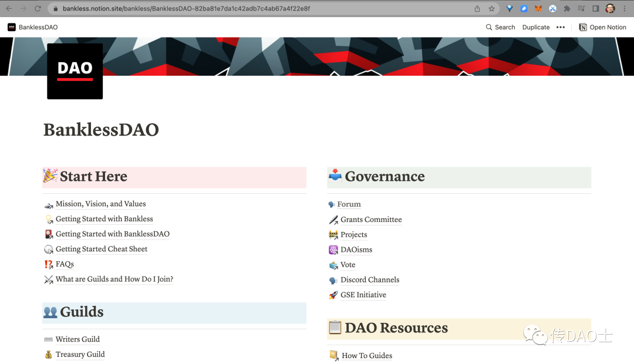The height and width of the screenshot is (364, 634).
Task: Open Mission, Vision, and Values page
Action: click(101, 204)
